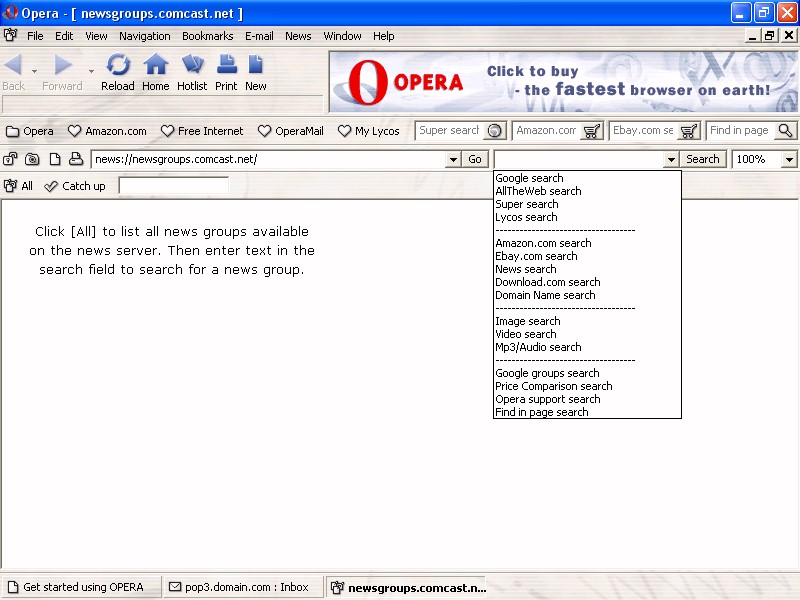Image resolution: width=800 pixels, height=600 pixels.
Task: Open OperaMail bookmark
Action: (x=291, y=131)
